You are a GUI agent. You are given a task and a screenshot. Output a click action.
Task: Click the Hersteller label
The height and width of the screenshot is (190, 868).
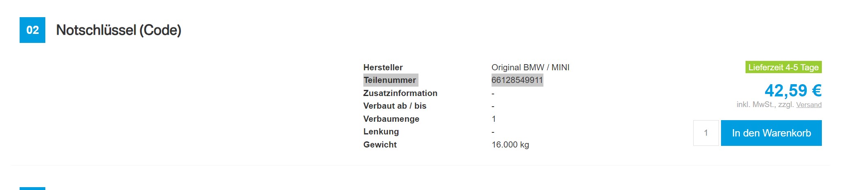click(x=383, y=67)
